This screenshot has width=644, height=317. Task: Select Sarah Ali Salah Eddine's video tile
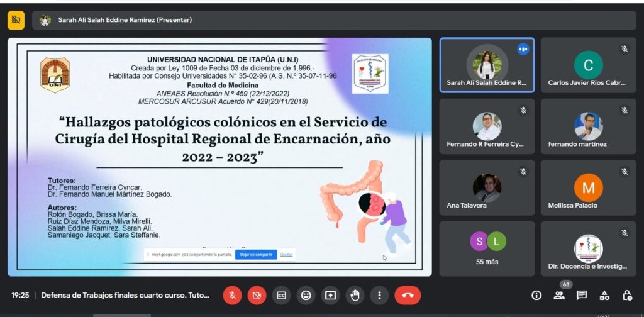tap(487, 65)
